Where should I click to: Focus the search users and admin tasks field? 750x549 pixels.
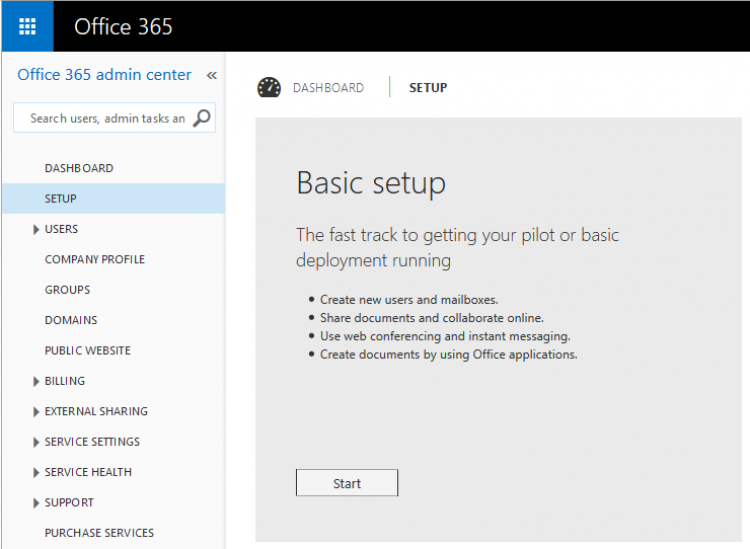(x=114, y=118)
